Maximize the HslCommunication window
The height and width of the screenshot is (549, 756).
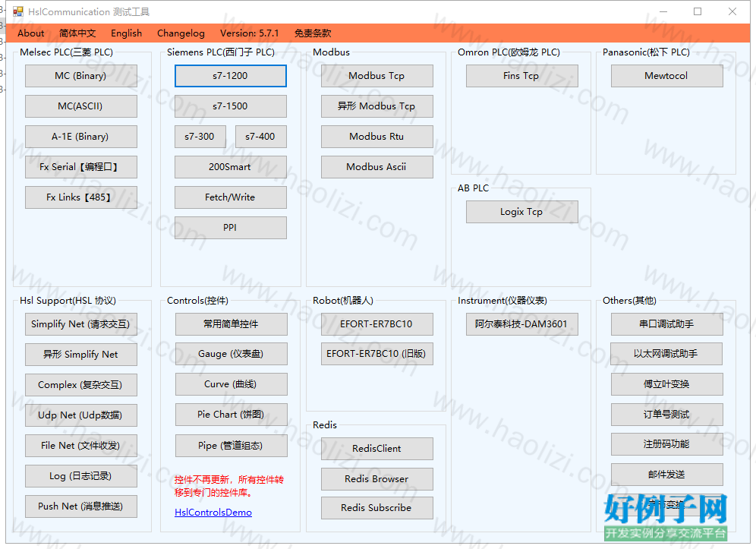click(x=698, y=11)
